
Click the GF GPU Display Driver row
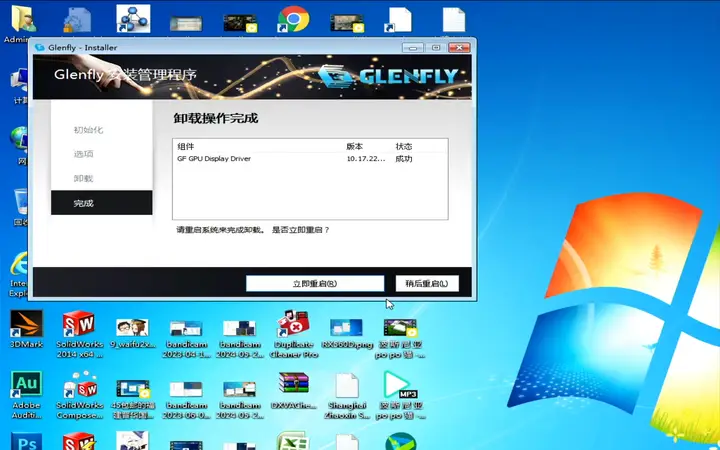[310, 159]
